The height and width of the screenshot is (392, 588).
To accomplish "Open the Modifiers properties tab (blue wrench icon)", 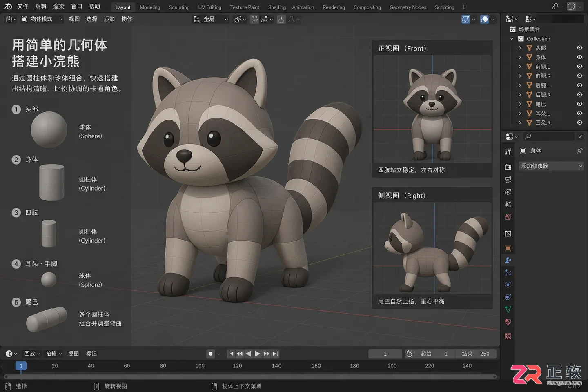I will (x=508, y=260).
